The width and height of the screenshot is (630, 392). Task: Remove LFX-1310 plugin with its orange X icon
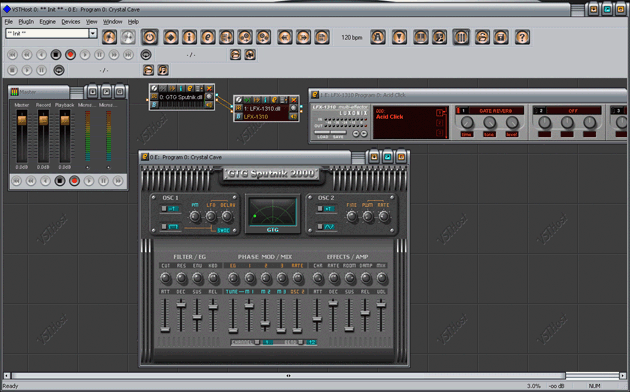pyautogui.click(x=294, y=100)
